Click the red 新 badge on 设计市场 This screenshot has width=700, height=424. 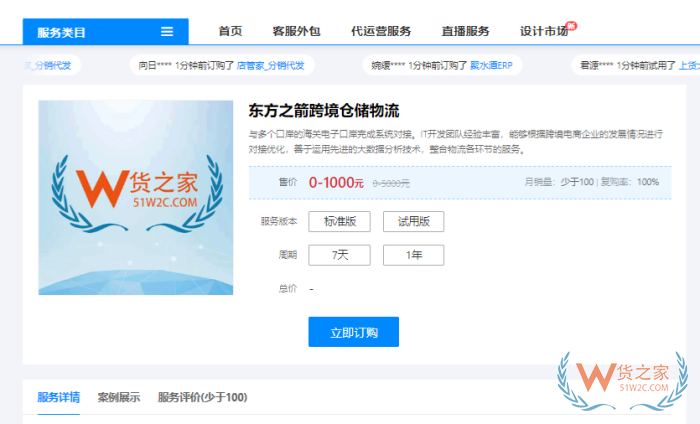(571, 26)
